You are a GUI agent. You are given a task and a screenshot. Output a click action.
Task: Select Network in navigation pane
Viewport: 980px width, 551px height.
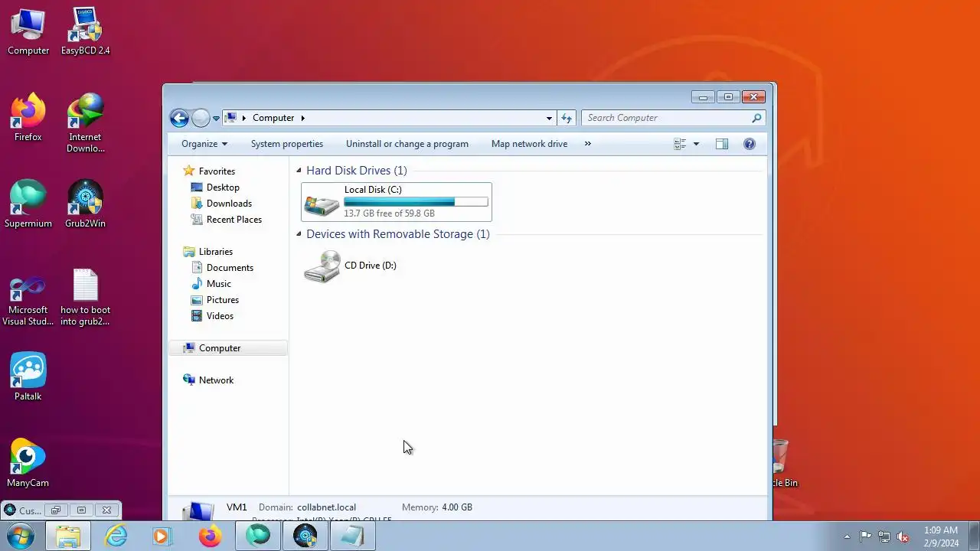pos(216,380)
